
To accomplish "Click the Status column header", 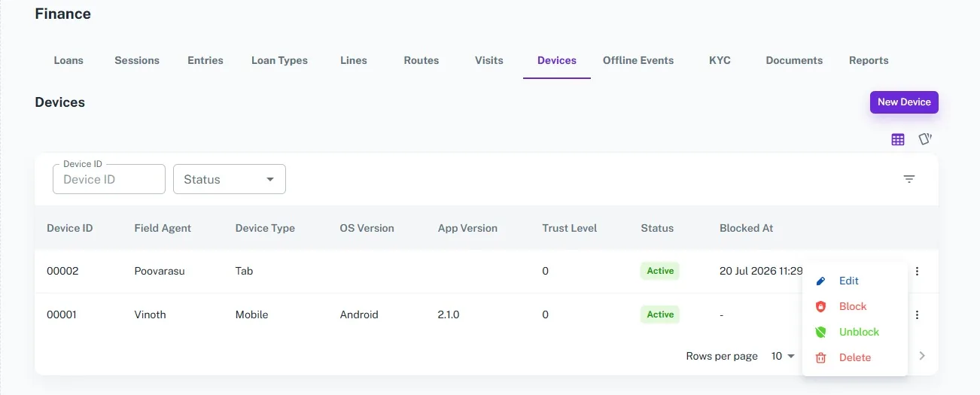I will coord(657,228).
